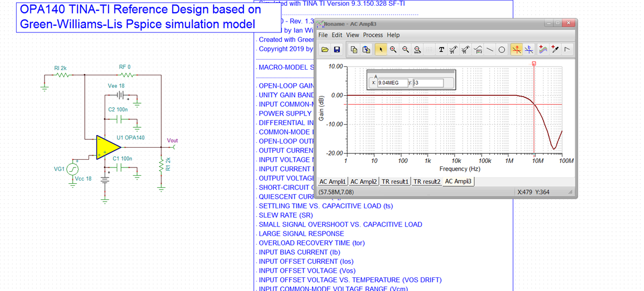Open the Edit menu
This screenshot has width=644, height=291.
tap(337, 35)
